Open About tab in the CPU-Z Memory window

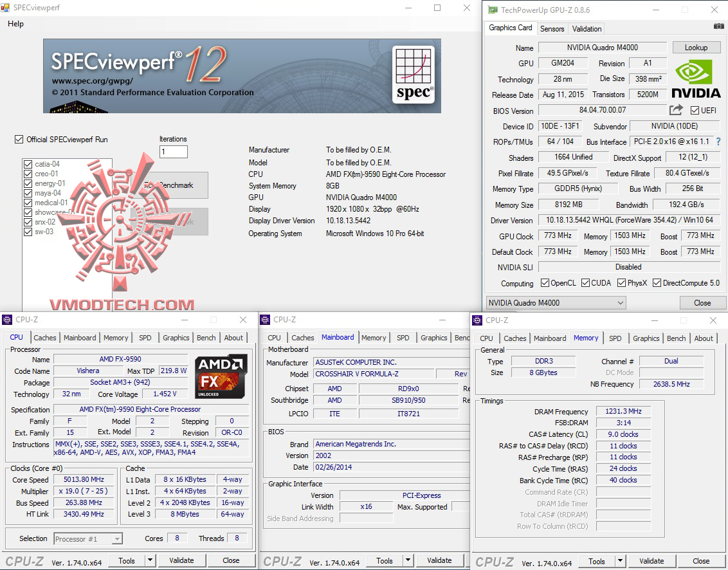point(704,338)
